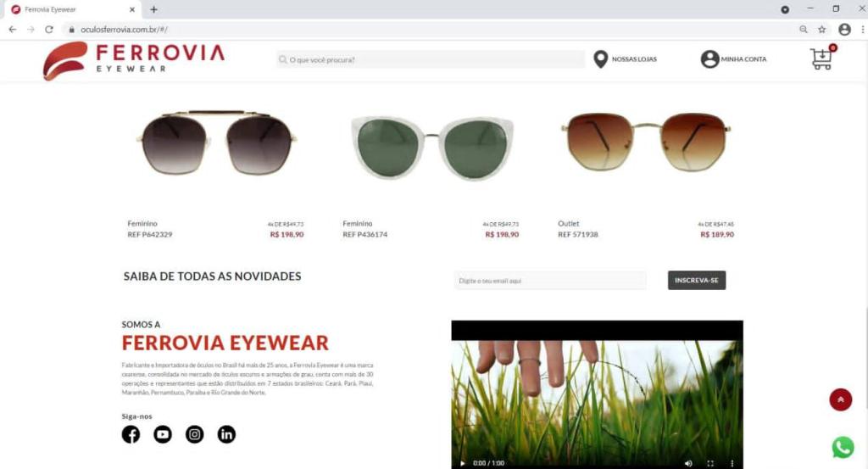The image size is (868, 469).
Task: Open the Outlet sunglasses REF 571938
Action: 645,142
